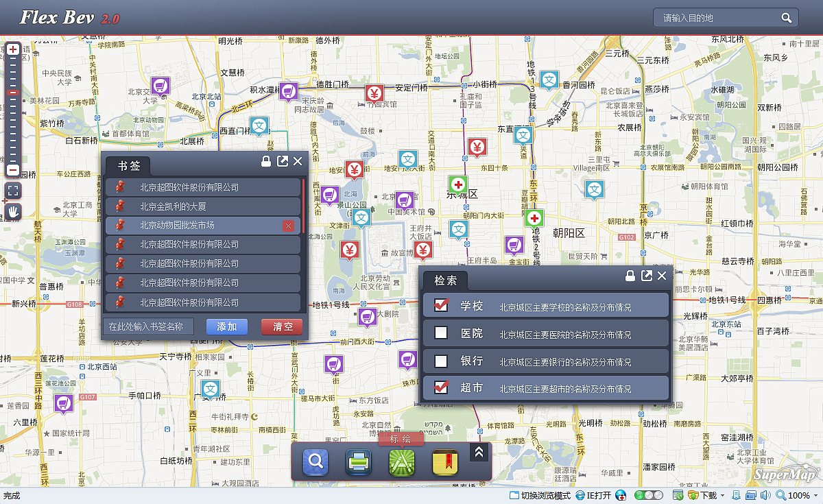Click hospital marker near 朝阳门内大街
Image resolution: width=823 pixels, height=504 pixels.
tap(534, 219)
